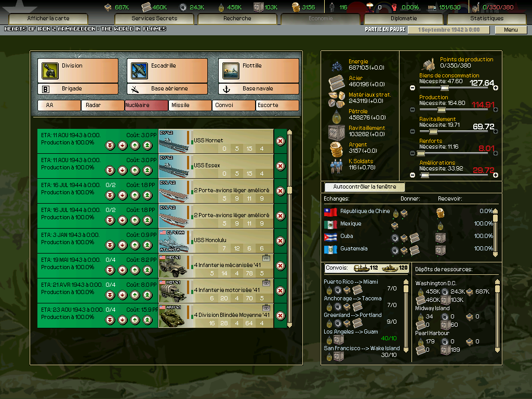
Task: Adjust the Ravitaillement slider handle
Action: pos(433,131)
